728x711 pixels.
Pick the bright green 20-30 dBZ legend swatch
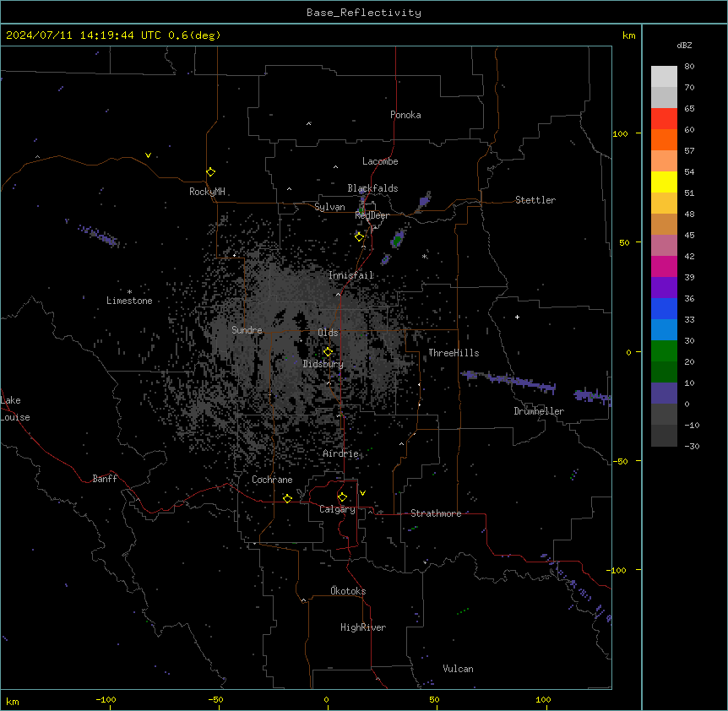tap(664, 351)
